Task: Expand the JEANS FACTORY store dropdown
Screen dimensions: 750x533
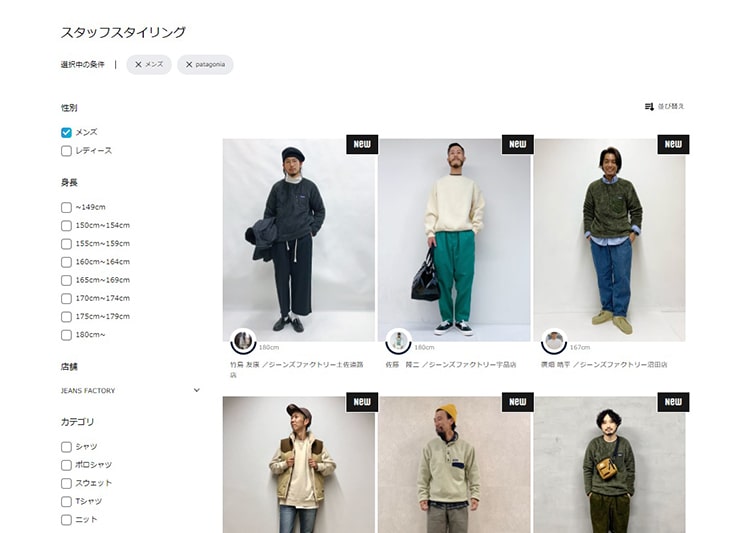Action: [x=130, y=390]
